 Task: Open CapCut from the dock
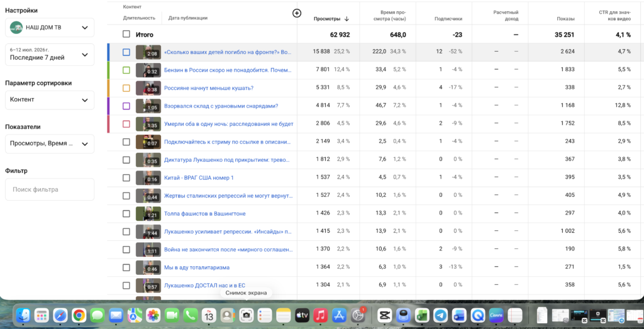(385, 315)
